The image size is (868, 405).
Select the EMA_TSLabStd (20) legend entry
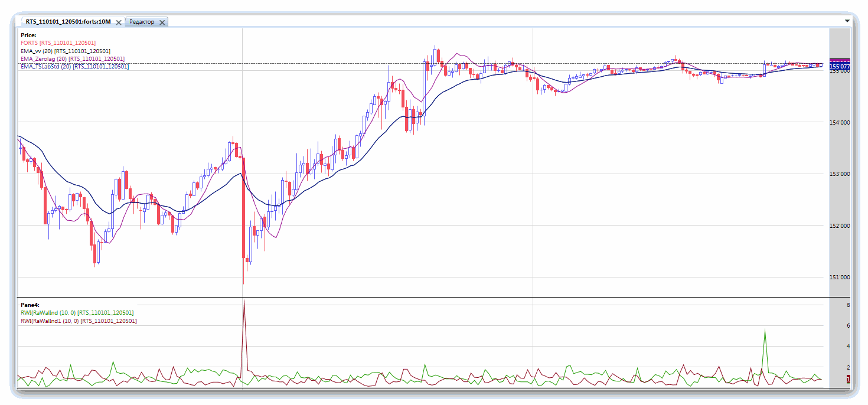74,67
